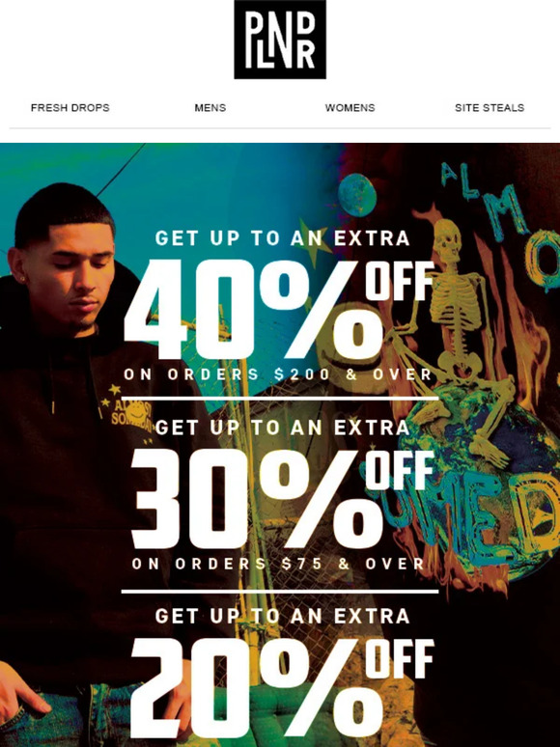The width and height of the screenshot is (560, 747).
Task: Click the white divider under 30% offer
Action: pyautogui.click(x=280, y=592)
